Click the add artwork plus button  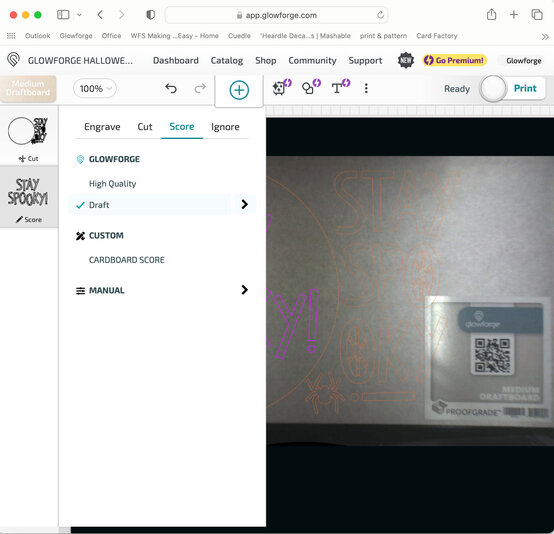(239, 90)
